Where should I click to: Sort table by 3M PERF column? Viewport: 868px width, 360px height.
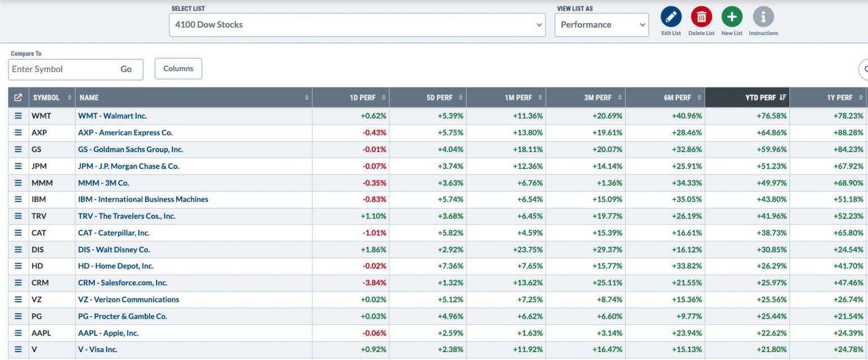coord(586,98)
